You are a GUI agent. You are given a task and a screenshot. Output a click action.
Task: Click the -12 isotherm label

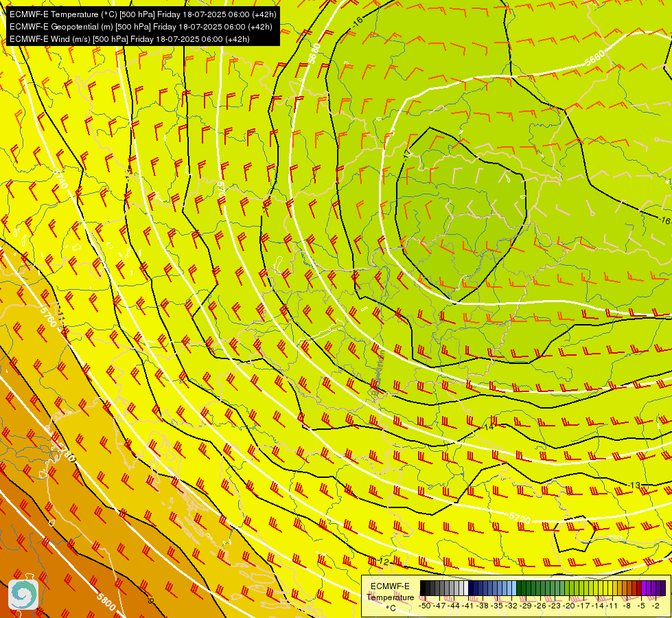click(383, 562)
